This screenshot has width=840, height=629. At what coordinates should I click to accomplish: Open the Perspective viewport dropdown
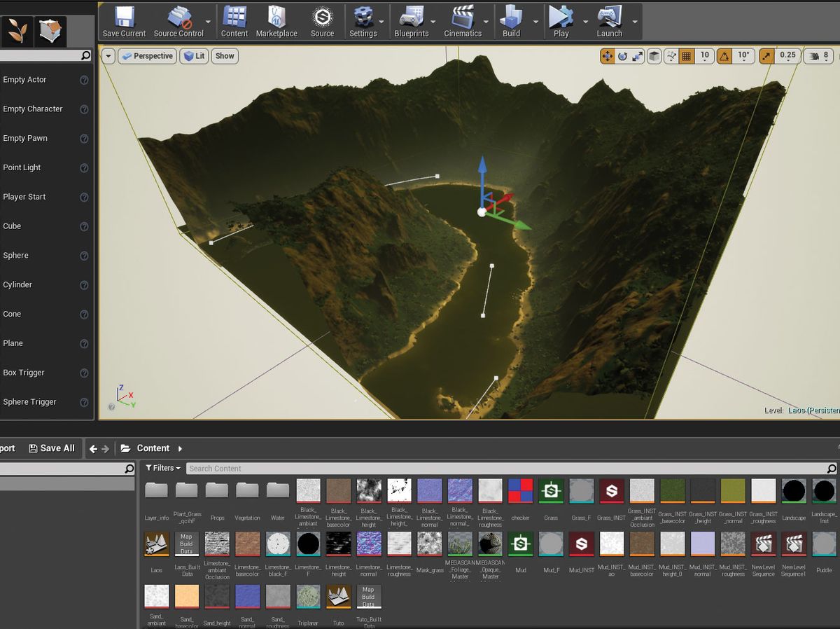pyautogui.click(x=147, y=55)
